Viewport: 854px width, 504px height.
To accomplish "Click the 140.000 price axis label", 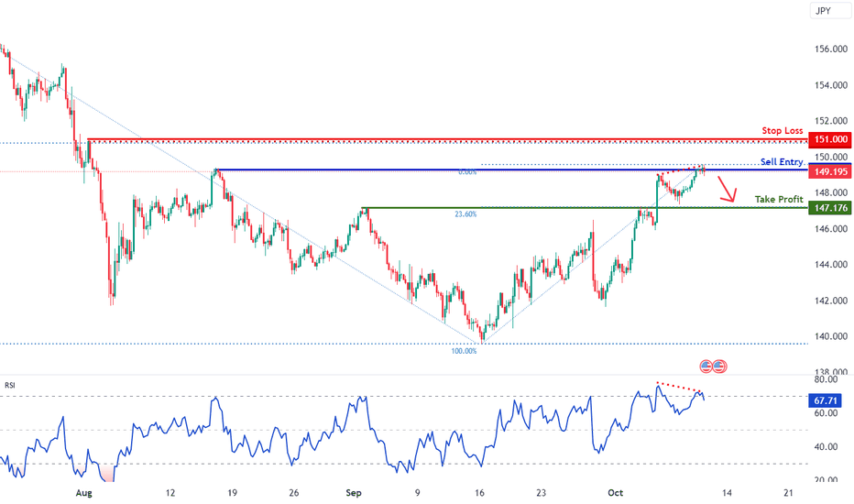I will coord(830,336).
